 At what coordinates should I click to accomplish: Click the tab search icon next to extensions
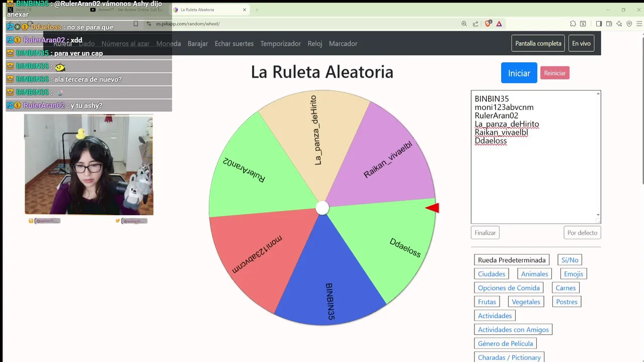583,24
